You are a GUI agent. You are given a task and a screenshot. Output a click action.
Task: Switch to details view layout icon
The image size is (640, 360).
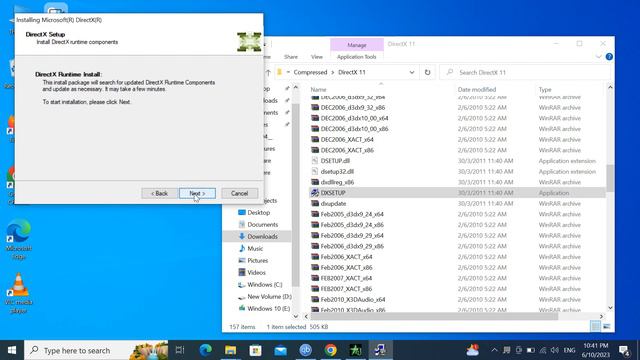pos(596,326)
